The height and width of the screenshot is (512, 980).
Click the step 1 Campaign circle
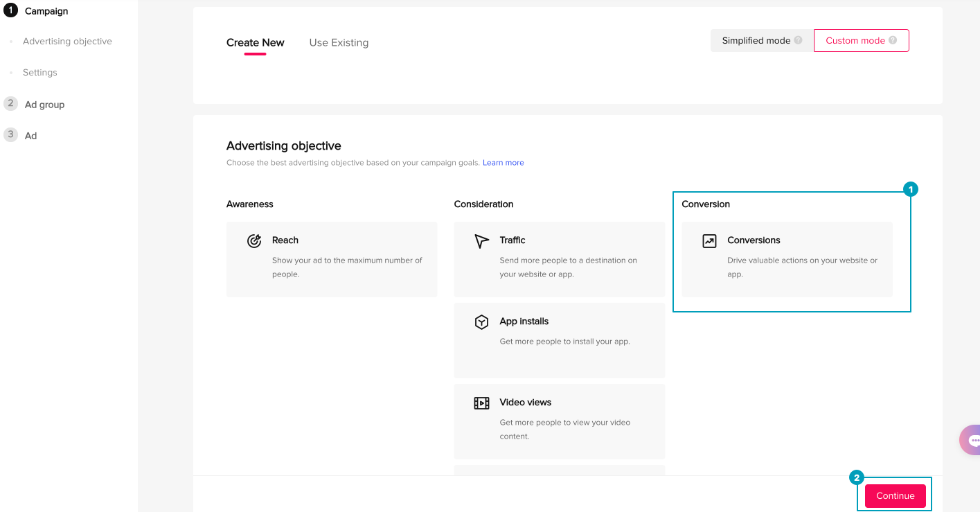[10, 10]
